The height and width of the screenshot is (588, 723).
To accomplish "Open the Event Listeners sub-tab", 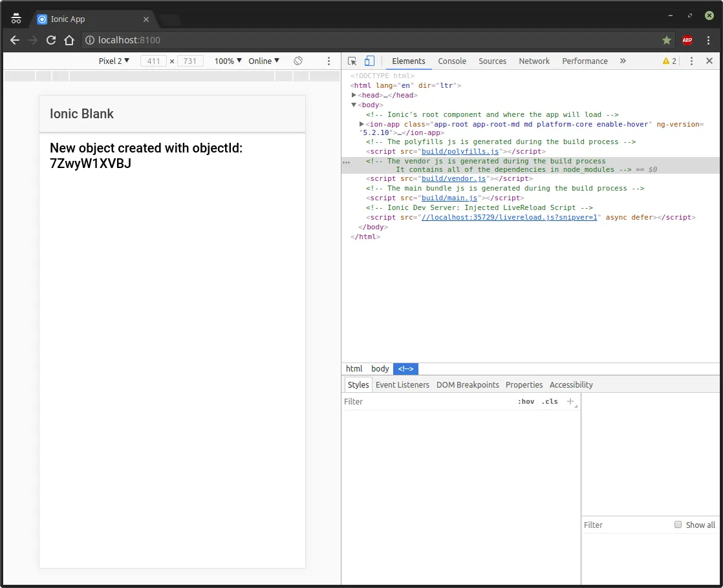I will click(x=402, y=384).
